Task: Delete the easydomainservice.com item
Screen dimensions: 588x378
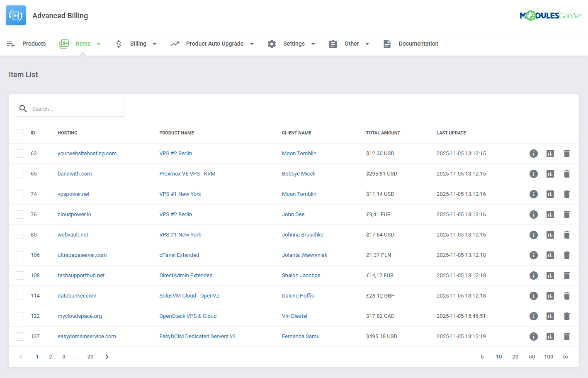Action: [567, 336]
